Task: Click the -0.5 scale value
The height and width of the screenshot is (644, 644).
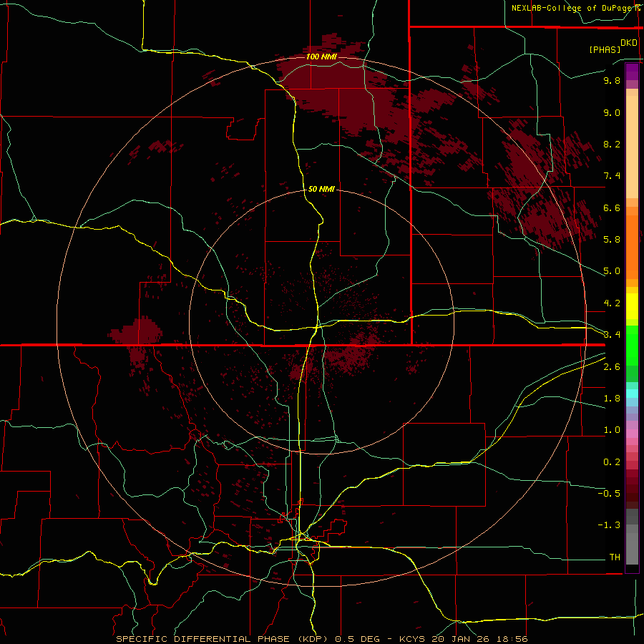Action: tap(609, 494)
